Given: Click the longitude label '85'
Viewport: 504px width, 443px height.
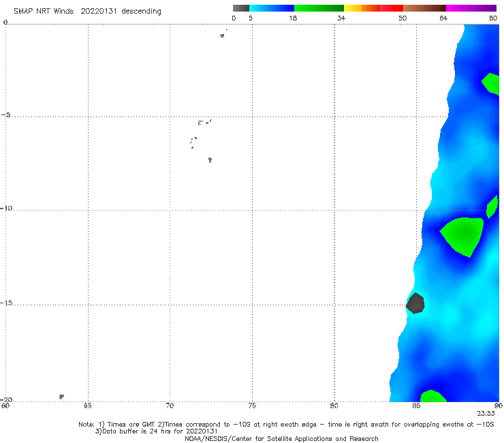Looking at the screenshot, I should [x=416, y=406].
